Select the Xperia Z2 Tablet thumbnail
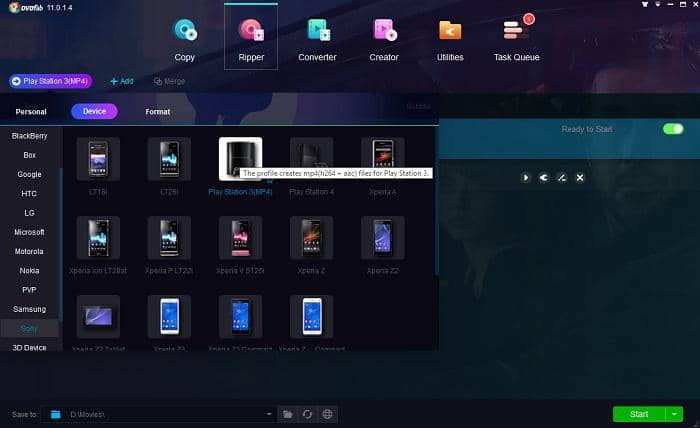Screen dimensions: 700x428 click(98, 316)
